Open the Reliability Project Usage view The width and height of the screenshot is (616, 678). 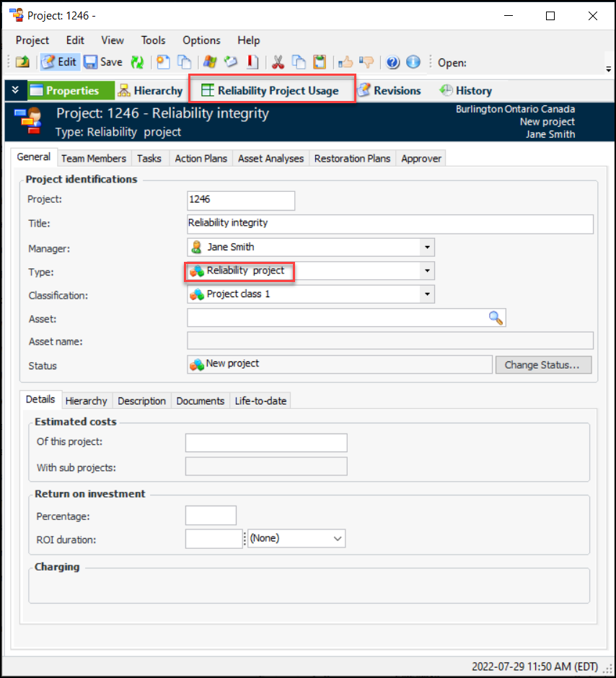coord(271,90)
